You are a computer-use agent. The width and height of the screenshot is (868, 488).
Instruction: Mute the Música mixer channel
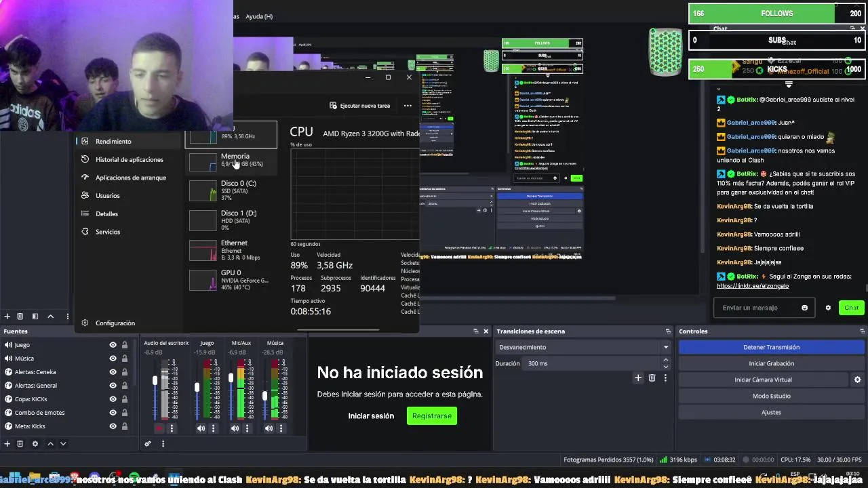(x=269, y=428)
